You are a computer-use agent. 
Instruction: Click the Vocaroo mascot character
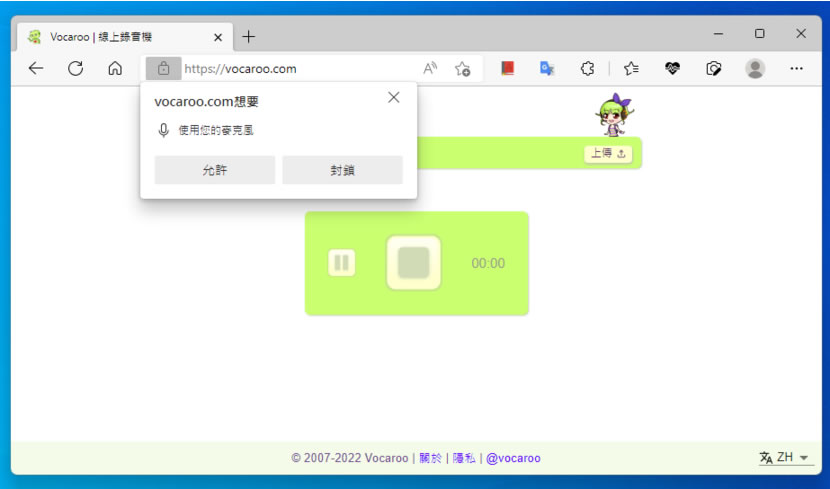[x=615, y=115]
